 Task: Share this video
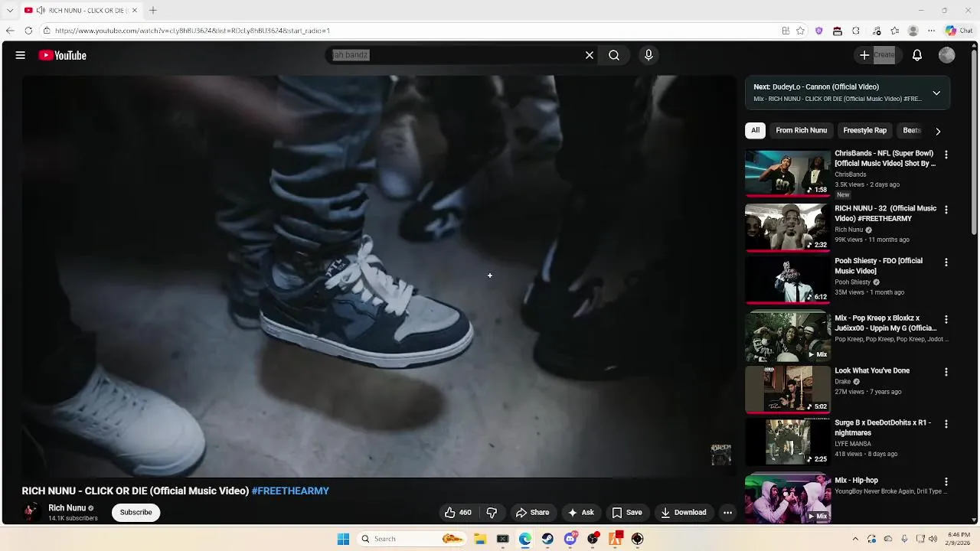click(x=532, y=513)
